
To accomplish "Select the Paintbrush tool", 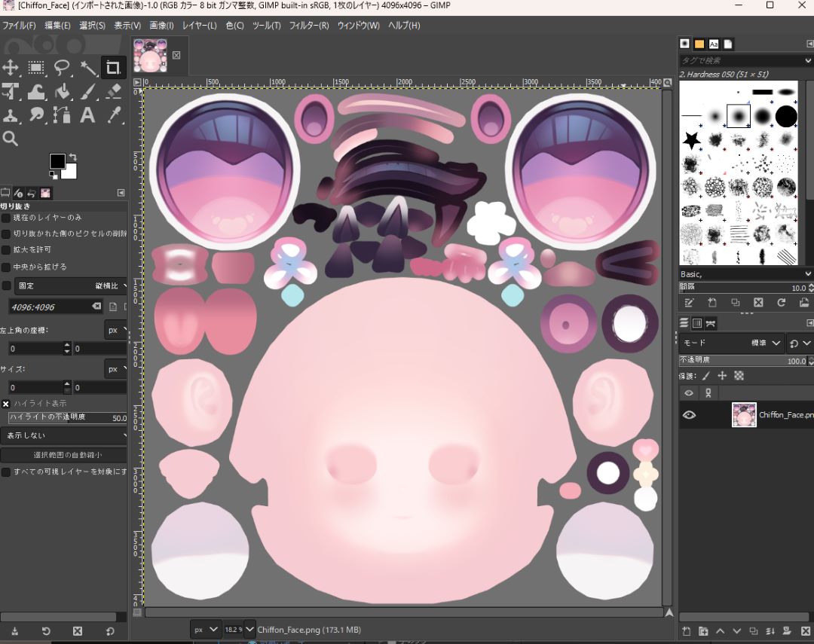I will click(87, 91).
